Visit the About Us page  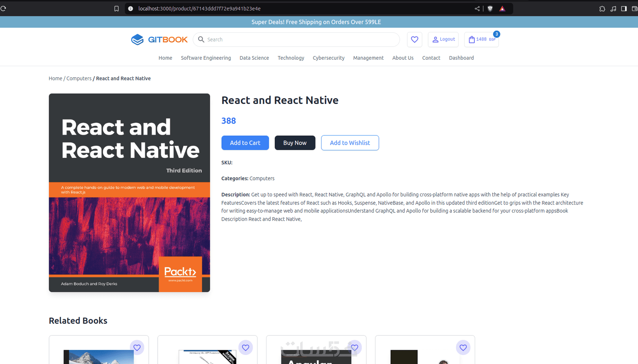[403, 58]
